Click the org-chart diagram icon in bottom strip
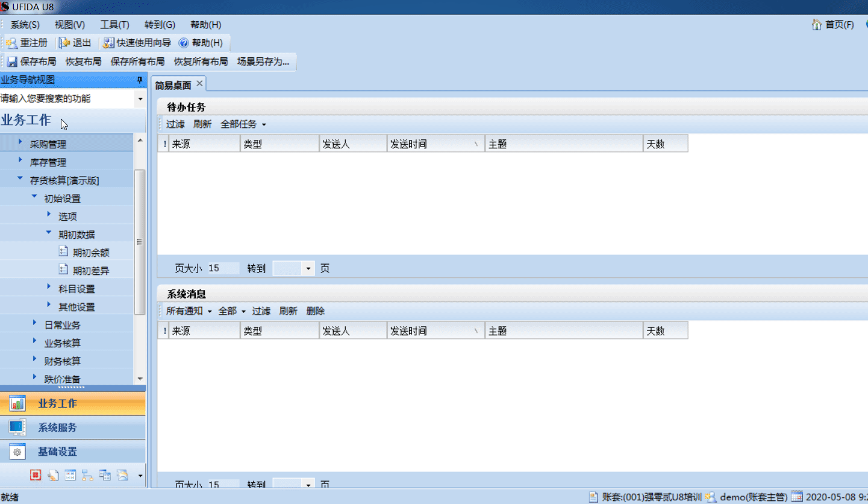The image size is (868, 504). click(x=88, y=475)
